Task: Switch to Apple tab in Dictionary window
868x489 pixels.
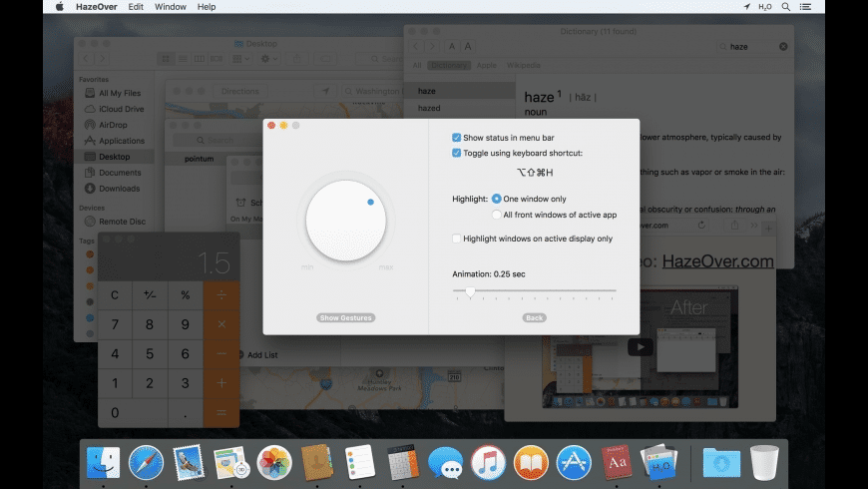Action: tap(487, 65)
